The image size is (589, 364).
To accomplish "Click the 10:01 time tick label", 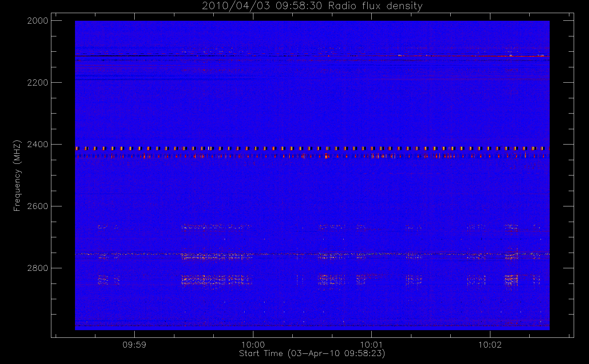I will pos(371,345).
